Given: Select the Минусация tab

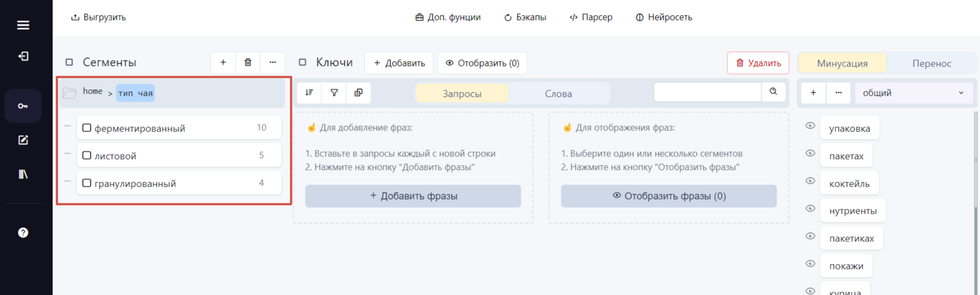Looking at the screenshot, I should pyautogui.click(x=842, y=63).
